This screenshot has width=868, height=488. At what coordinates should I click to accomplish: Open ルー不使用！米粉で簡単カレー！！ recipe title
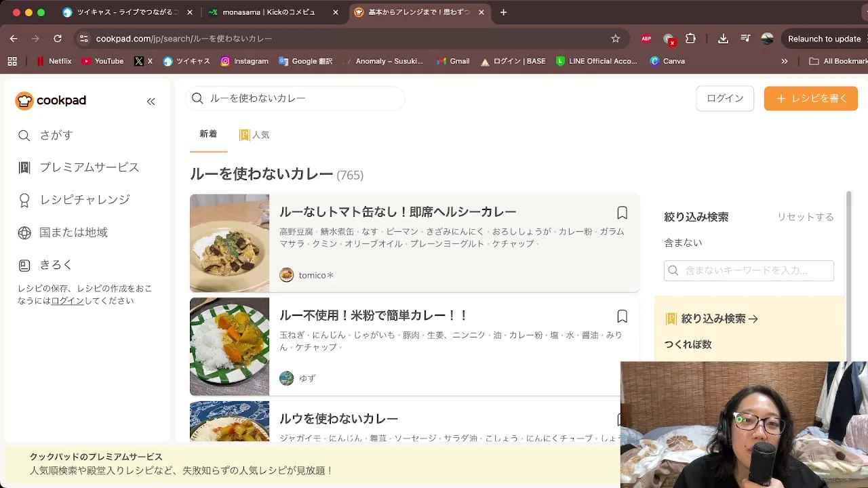(x=374, y=316)
